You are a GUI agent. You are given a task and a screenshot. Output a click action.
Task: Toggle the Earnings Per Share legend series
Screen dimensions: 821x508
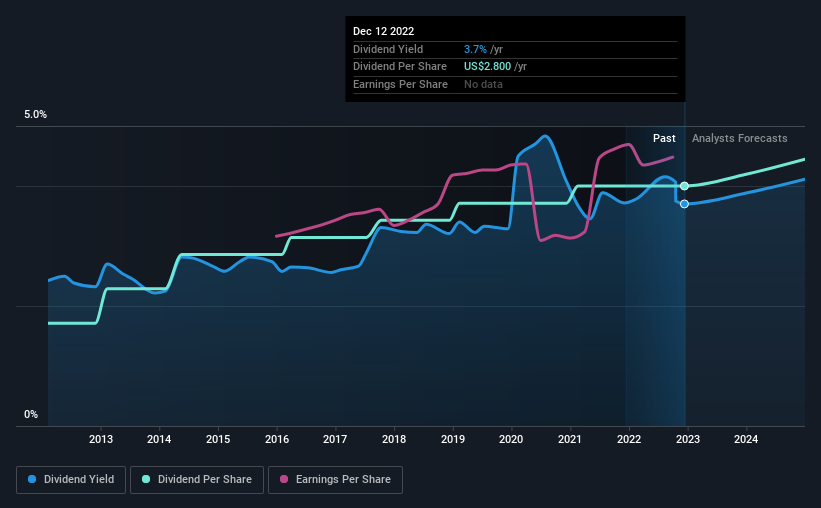335,480
